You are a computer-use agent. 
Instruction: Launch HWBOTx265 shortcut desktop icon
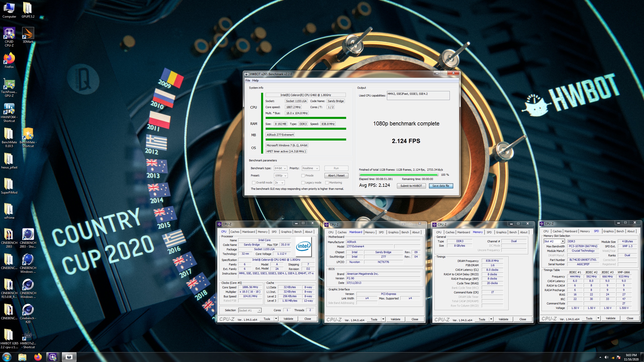(28, 339)
